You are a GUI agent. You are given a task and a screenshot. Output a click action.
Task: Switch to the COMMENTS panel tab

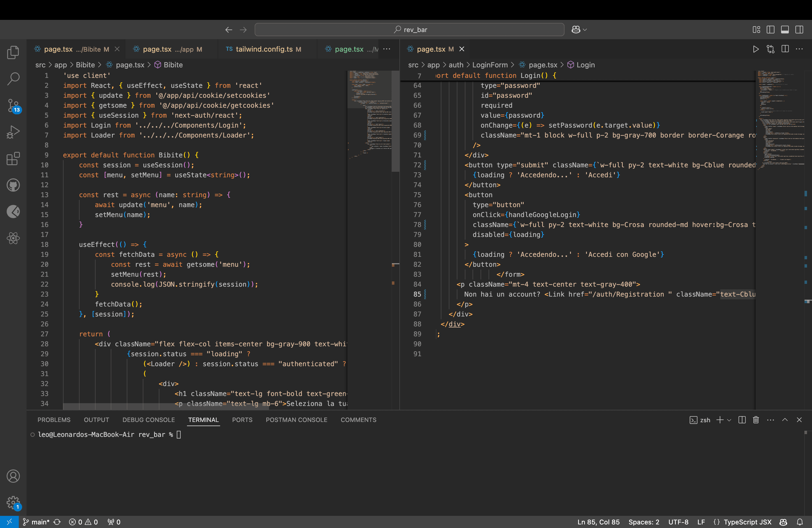358,420
